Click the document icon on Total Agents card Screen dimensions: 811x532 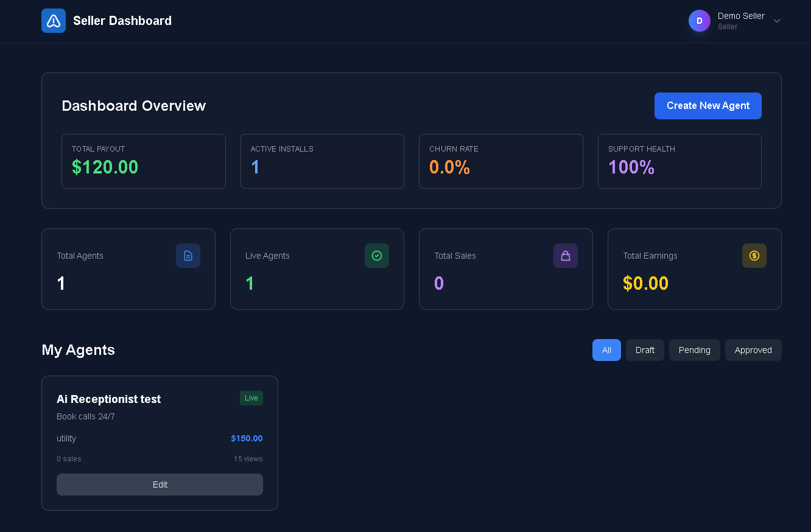(188, 256)
